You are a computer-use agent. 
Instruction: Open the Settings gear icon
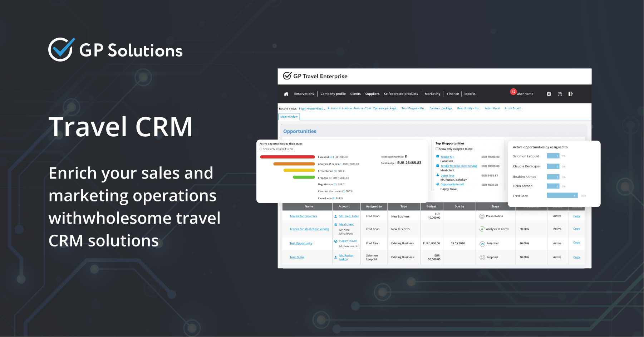549,94
